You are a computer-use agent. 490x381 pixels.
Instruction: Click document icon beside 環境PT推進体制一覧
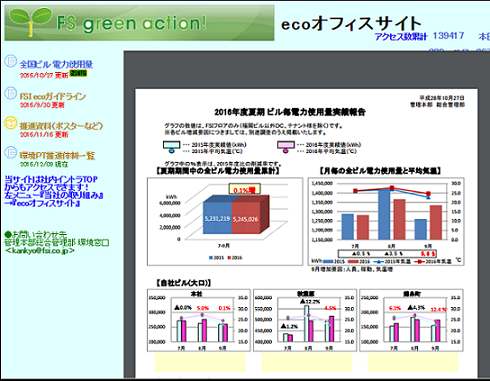pyautogui.click(x=11, y=153)
